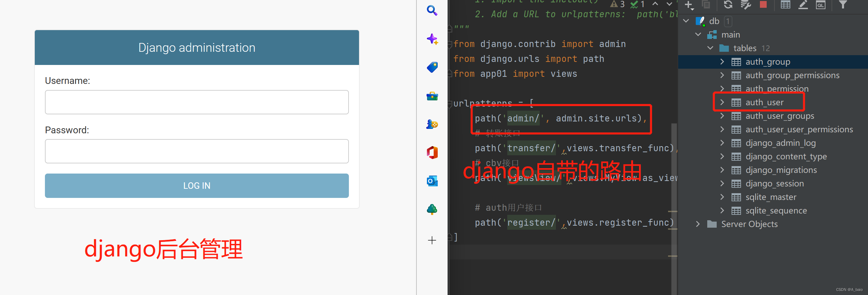Expand the auth_user_groups table
Viewport: 868px width, 295px height.
click(722, 116)
